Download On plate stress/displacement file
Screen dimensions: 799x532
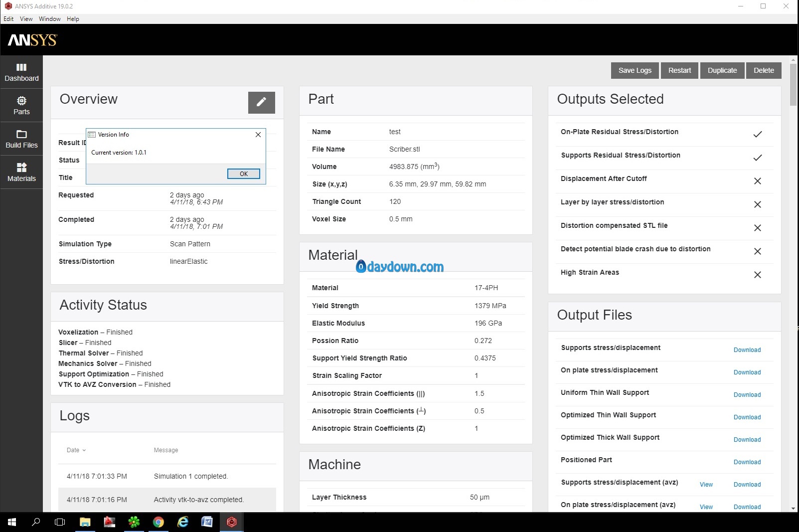747,372
